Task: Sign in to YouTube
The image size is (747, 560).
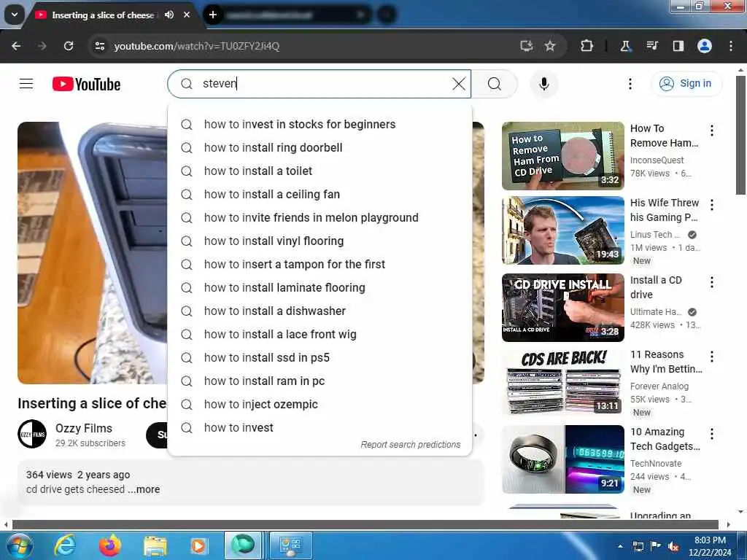Action: [x=686, y=83]
